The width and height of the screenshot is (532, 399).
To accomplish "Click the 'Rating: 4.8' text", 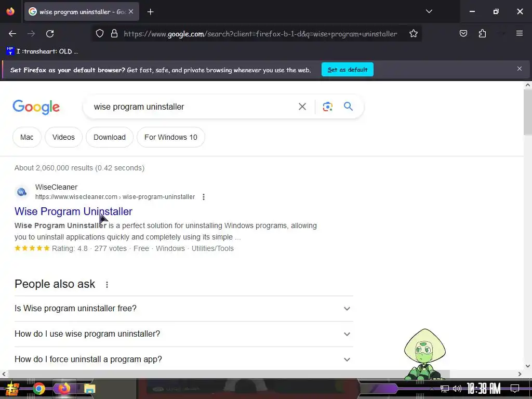I will (x=70, y=248).
